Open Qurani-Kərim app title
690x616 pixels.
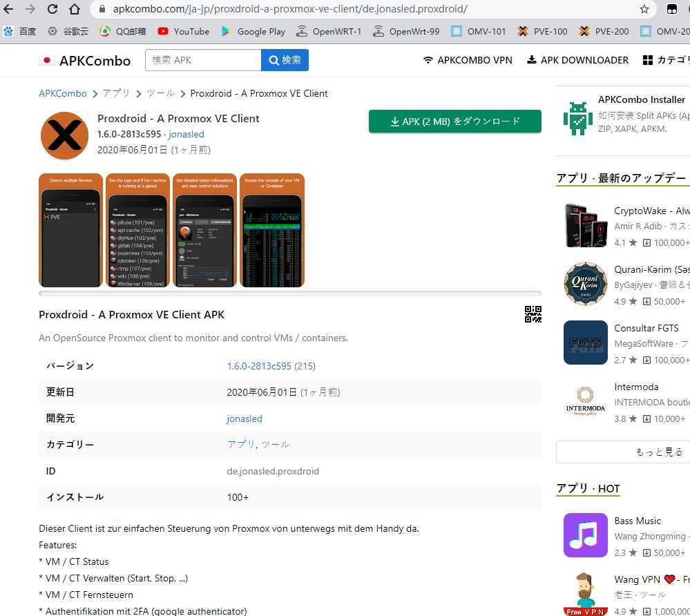(x=652, y=270)
